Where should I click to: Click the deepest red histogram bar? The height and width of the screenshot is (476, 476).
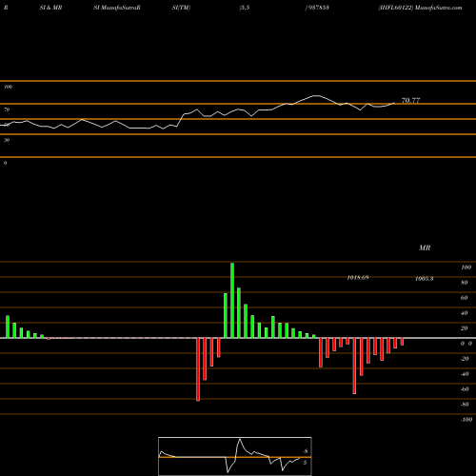click(198, 369)
